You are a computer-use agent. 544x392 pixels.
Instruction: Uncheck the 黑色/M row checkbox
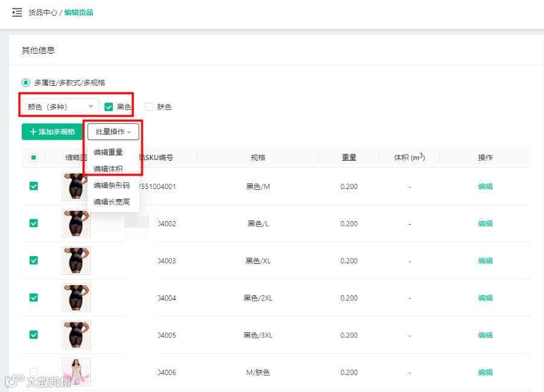coord(34,186)
